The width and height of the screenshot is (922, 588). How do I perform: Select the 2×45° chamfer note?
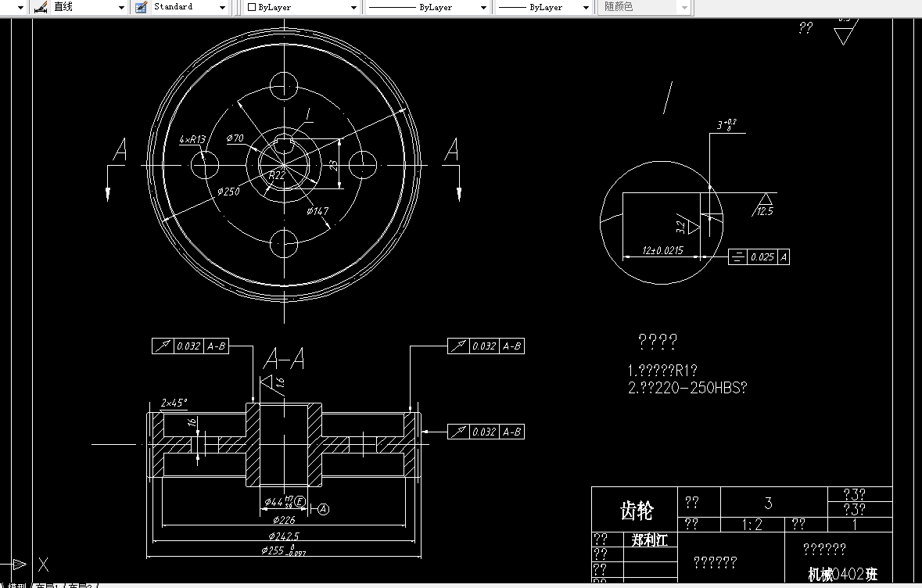click(x=174, y=403)
